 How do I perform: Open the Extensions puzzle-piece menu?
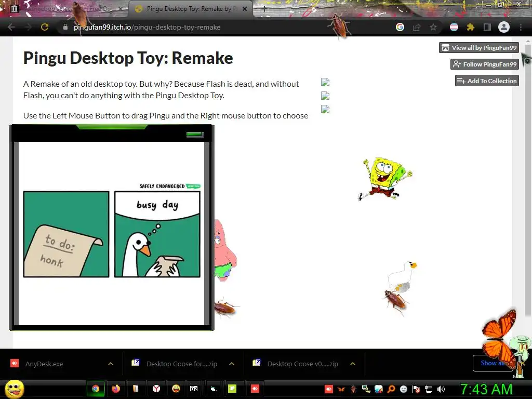[x=471, y=27]
